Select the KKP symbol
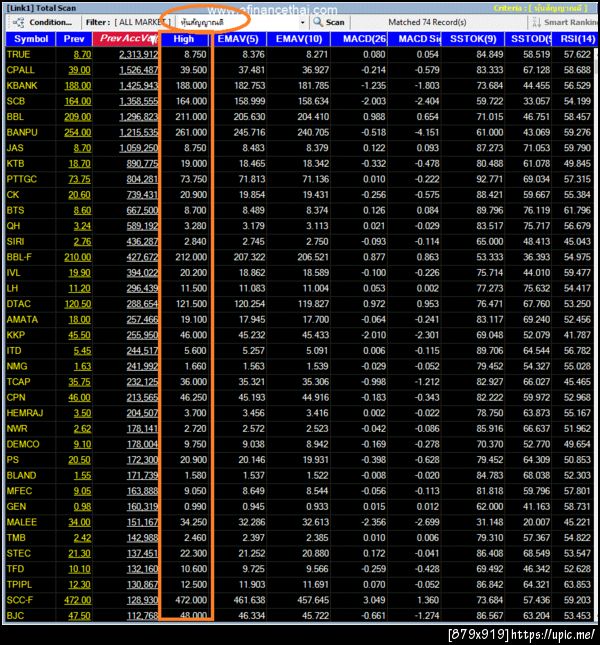The height and width of the screenshot is (645, 600). point(16,335)
